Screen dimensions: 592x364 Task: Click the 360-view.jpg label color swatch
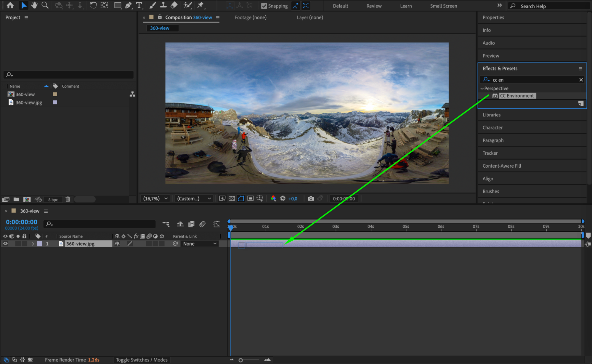point(55,102)
